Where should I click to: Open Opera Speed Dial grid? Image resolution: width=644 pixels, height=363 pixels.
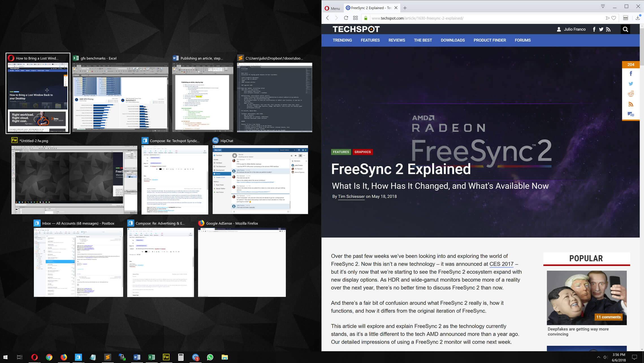pyautogui.click(x=355, y=18)
